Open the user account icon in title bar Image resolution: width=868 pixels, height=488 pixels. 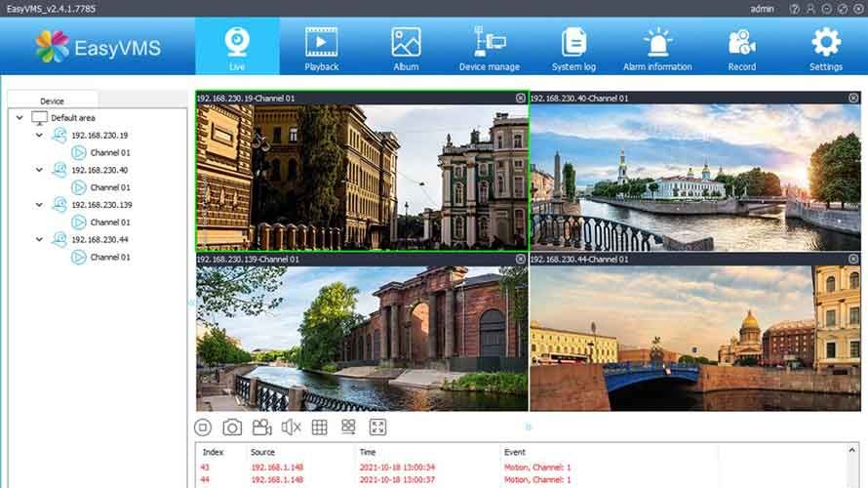coord(809,9)
